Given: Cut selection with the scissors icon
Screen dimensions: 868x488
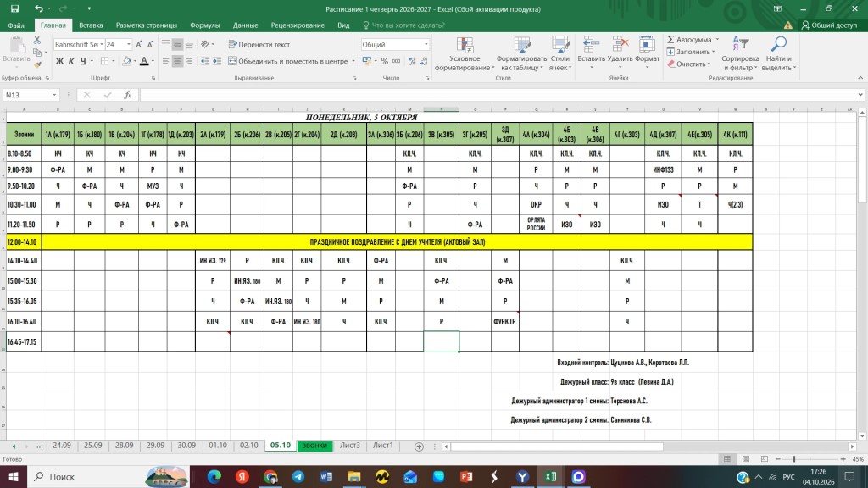Looking at the screenshot, I should pyautogui.click(x=37, y=41).
